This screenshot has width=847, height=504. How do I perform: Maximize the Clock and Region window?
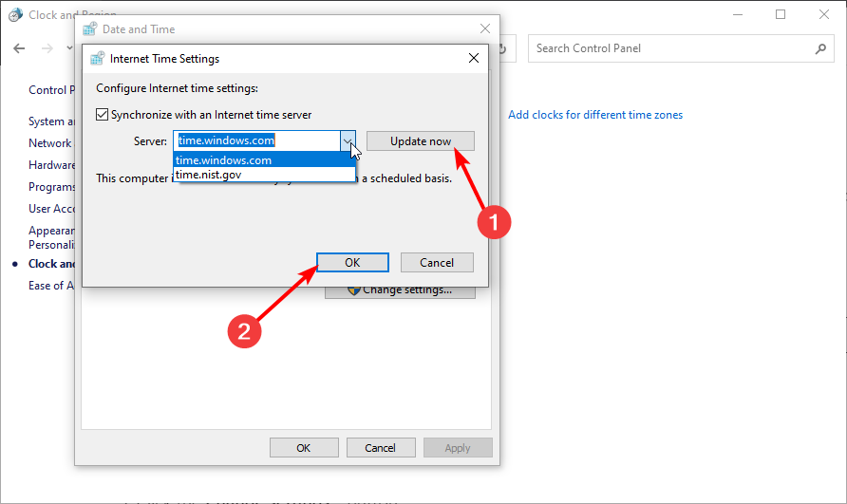(x=781, y=14)
